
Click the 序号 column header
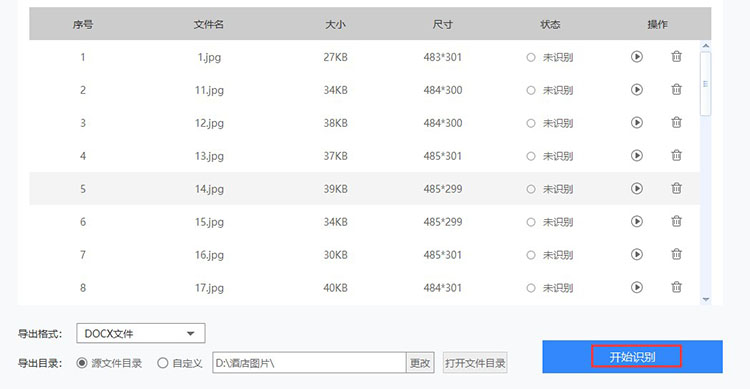pyautogui.click(x=83, y=24)
